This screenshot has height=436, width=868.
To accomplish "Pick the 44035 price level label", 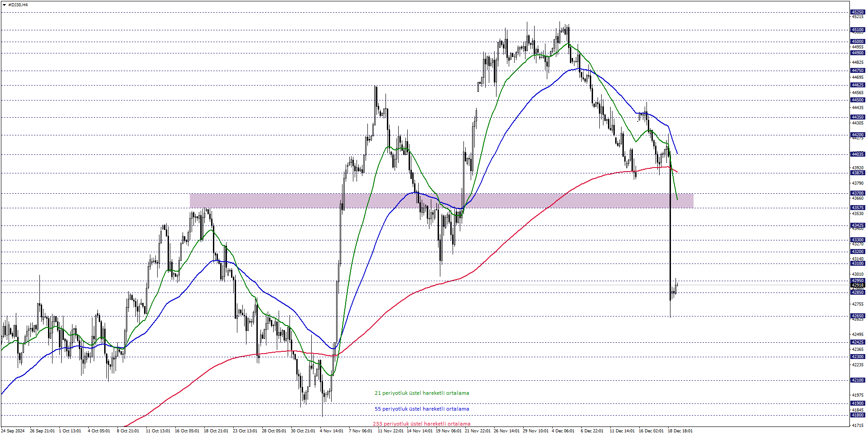I will [858, 154].
